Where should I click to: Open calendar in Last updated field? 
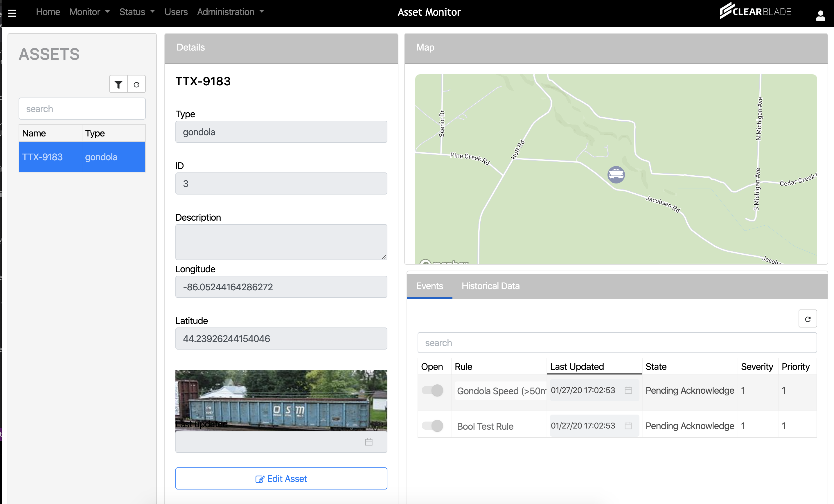coord(369,442)
